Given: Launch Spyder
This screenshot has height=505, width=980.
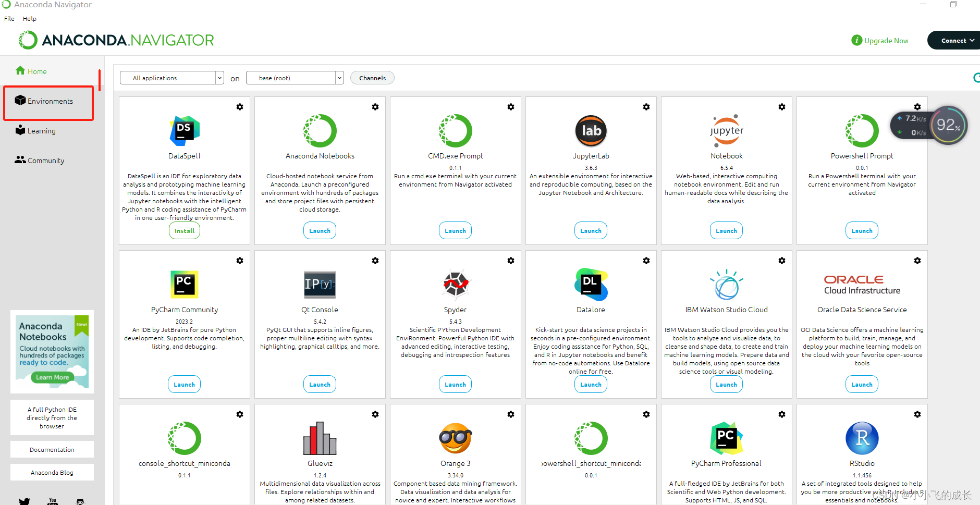Looking at the screenshot, I should 455,385.
